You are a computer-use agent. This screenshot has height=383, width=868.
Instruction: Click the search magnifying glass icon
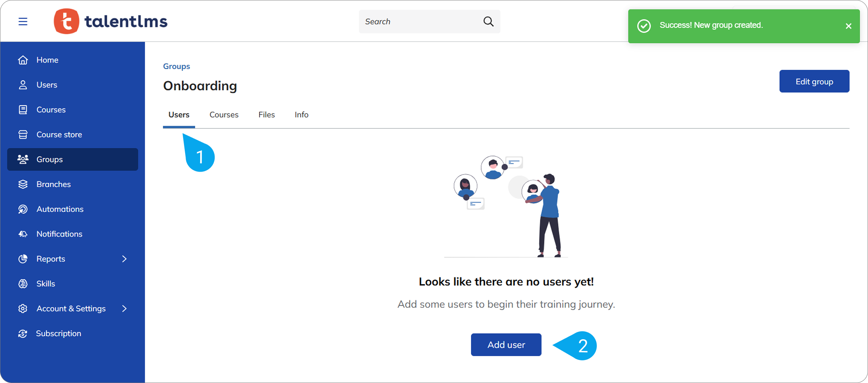(x=488, y=22)
